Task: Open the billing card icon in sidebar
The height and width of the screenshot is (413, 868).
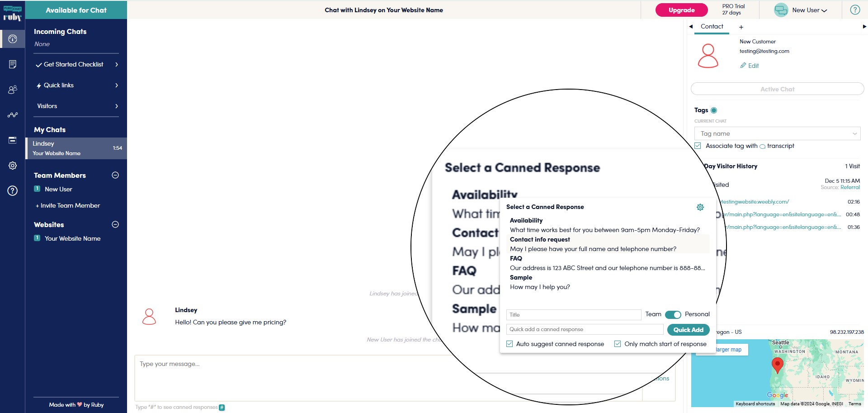Action: (x=13, y=140)
